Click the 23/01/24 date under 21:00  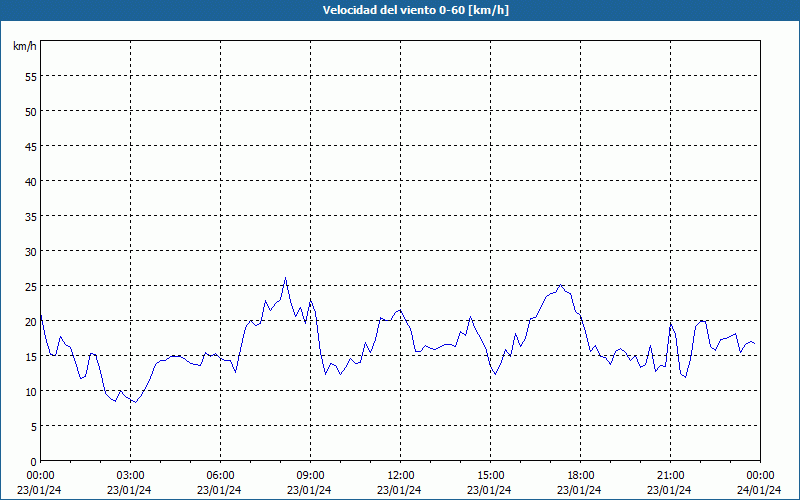point(669,490)
